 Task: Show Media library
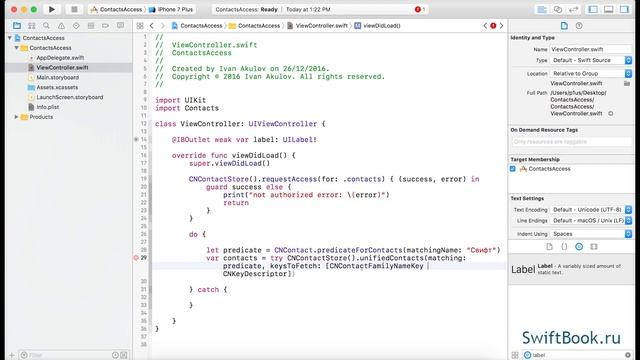click(x=594, y=247)
